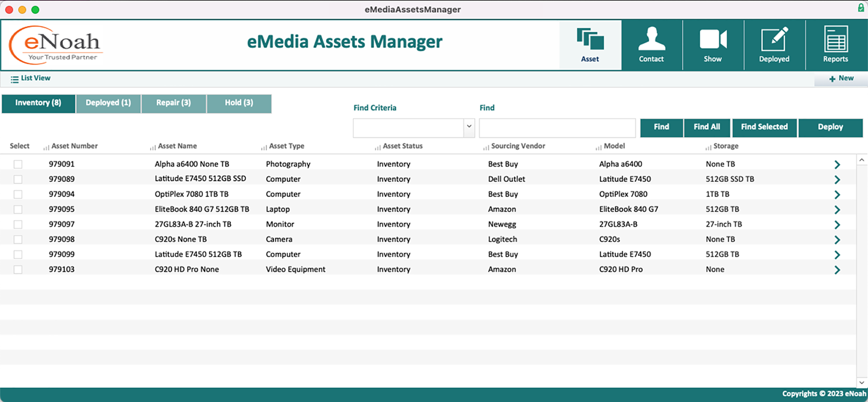Screen dimensions: 868x402
Task: Sort by Asset Type column icon
Action: 264,148
